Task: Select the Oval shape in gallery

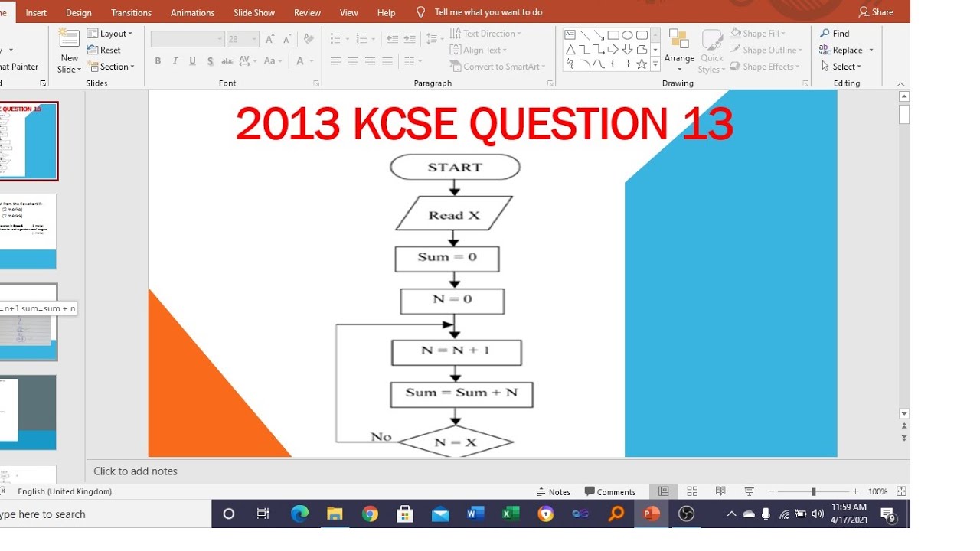Action: [x=627, y=35]
